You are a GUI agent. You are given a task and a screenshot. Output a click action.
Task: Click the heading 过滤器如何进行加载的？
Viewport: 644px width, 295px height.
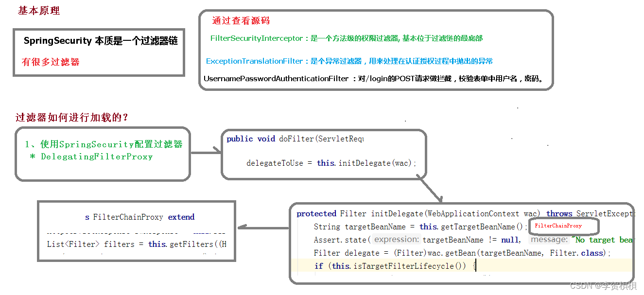tap(72, 118)
